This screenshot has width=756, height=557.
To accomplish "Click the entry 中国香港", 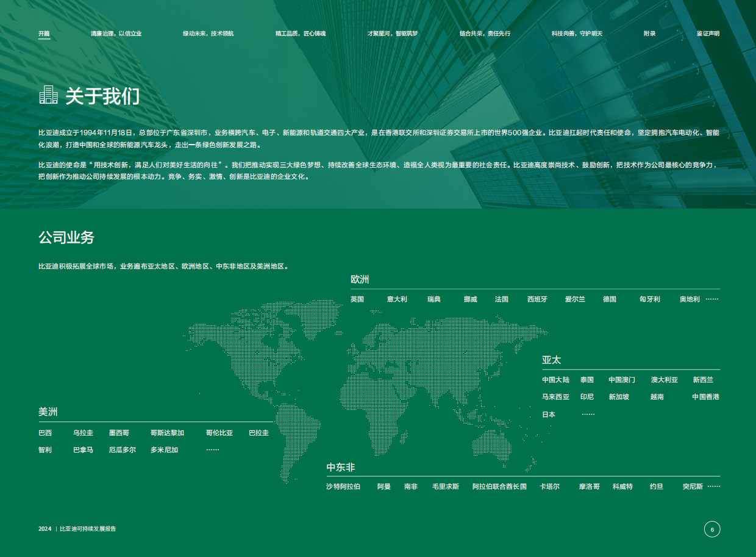I will coord(705,397).
